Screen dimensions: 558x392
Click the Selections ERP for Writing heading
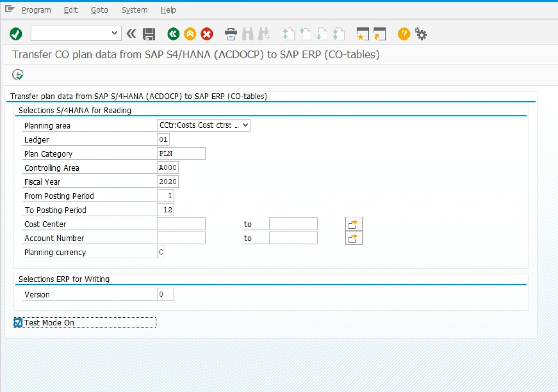pyautogui.click(x=64, y=279)
